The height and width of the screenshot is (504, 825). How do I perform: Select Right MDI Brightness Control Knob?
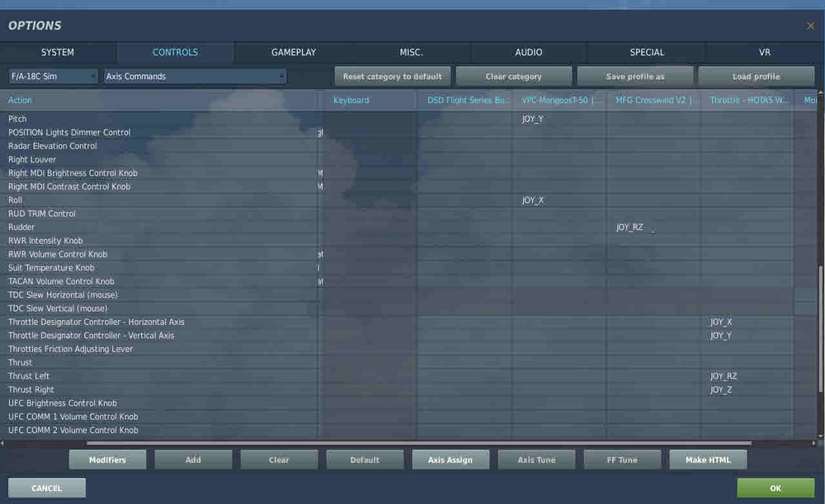point(158,173)
